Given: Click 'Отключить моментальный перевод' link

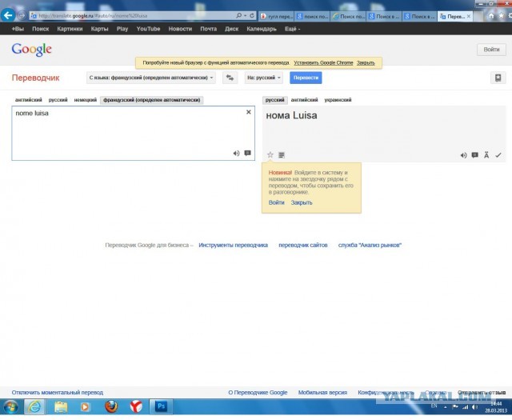Looking at the screenshot, I should [58, 392].
